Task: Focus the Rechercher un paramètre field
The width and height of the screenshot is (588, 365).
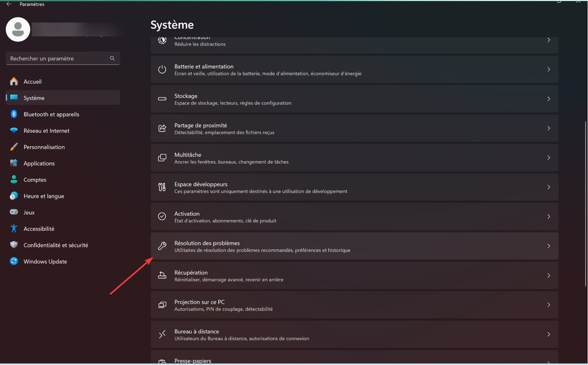Action: click(x=63, y=58)
